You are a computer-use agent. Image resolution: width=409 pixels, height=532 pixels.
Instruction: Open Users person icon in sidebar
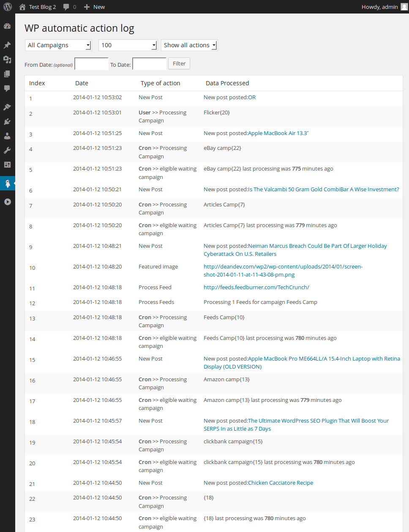click(x=7, y=136)
